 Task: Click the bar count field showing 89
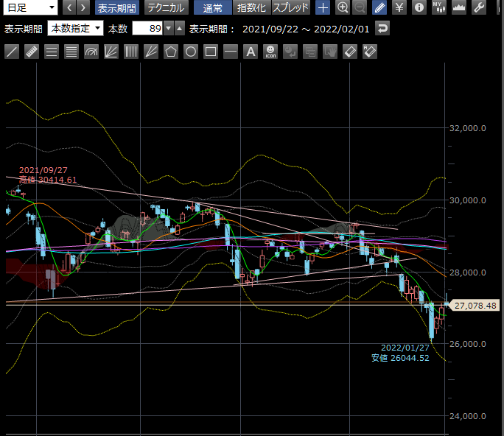147,29
